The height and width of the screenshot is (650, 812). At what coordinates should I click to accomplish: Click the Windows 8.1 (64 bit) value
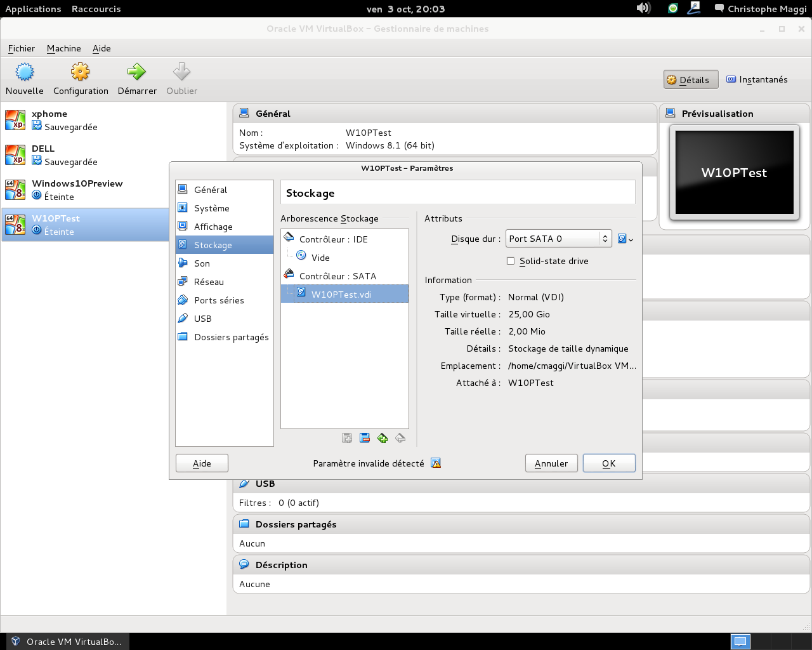[390, 145]
